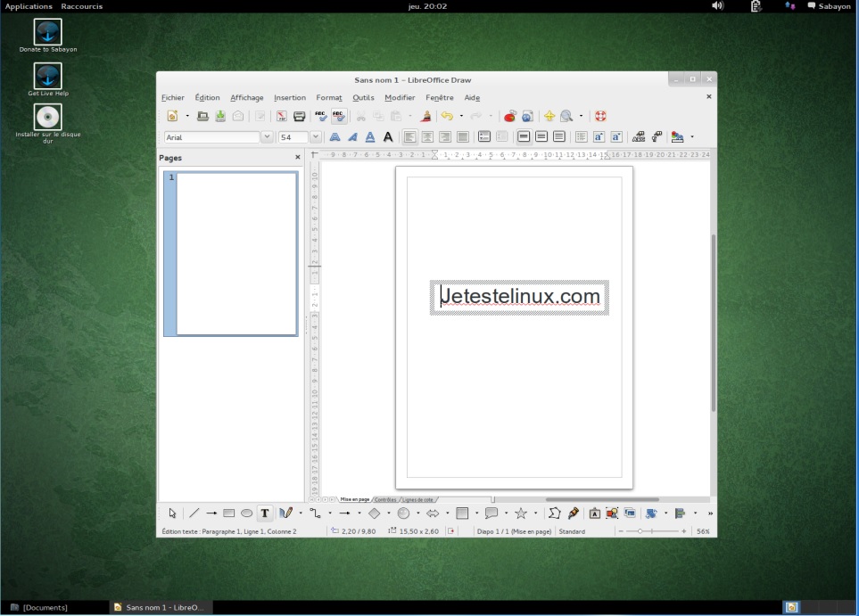The height and width of the screenshot is (616, 859).
Task: Activate the Text tool
Action: [x=265, y=513]
